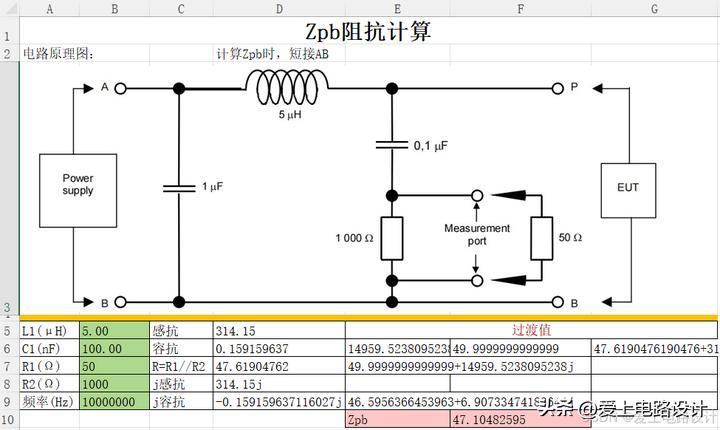Click green input cell with value 10000000

tap(114, 402)
